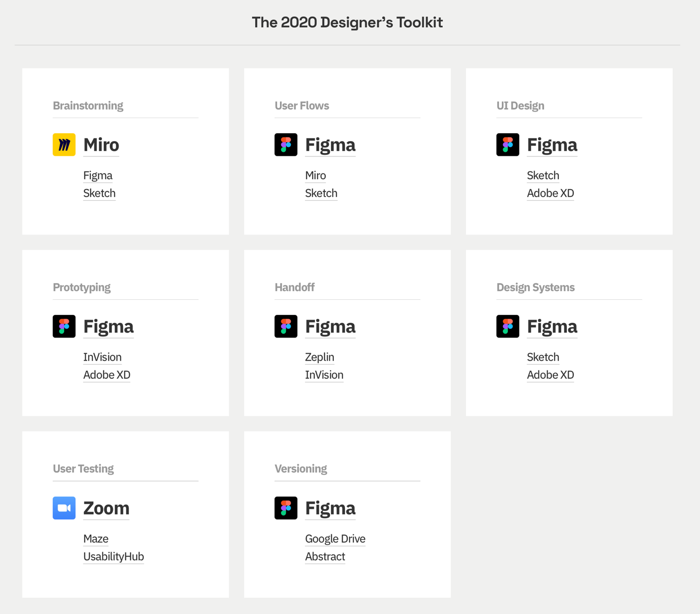Viewport: 700px width, 614px height.
Task: Click the Figma icon in Prototyping card
Action: point(64,326)
